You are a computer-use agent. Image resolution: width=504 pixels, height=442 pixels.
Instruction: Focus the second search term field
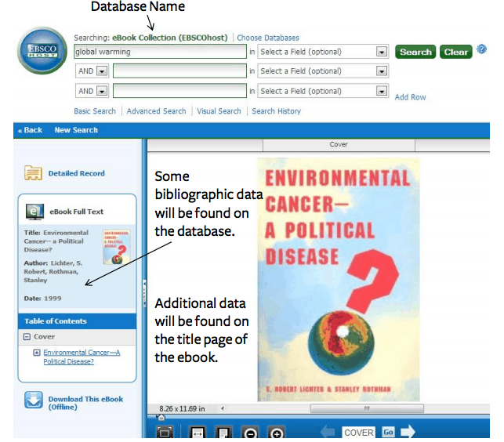(179, 71)
